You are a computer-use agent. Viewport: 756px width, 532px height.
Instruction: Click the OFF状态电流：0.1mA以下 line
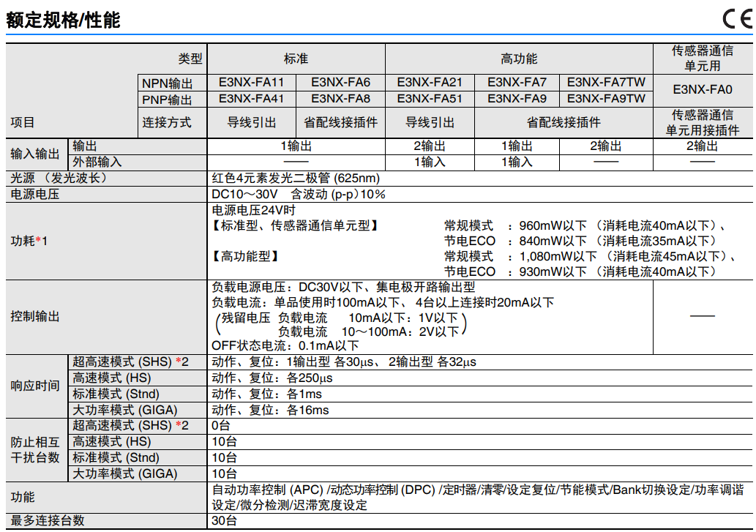285,345
